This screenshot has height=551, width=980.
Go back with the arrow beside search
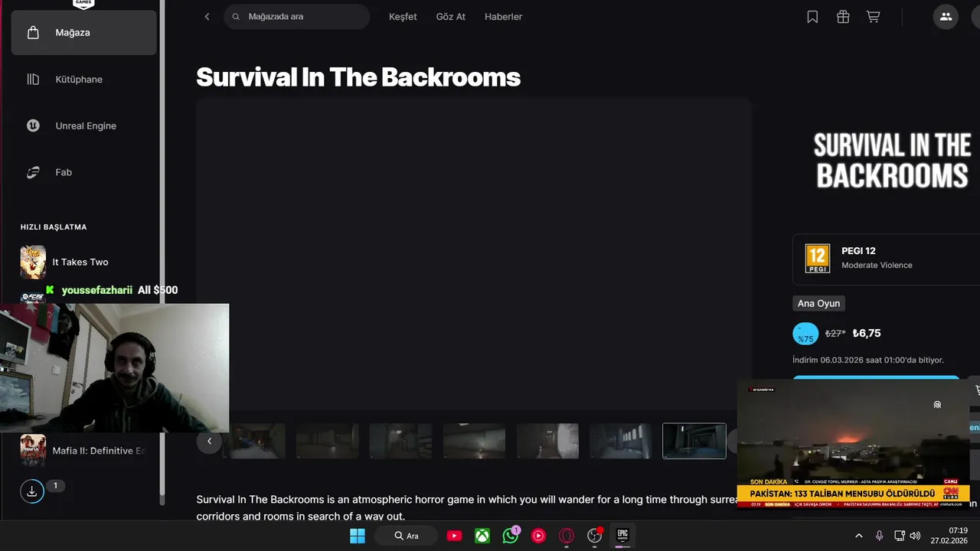pyautogui.click(x=207, y=17)
